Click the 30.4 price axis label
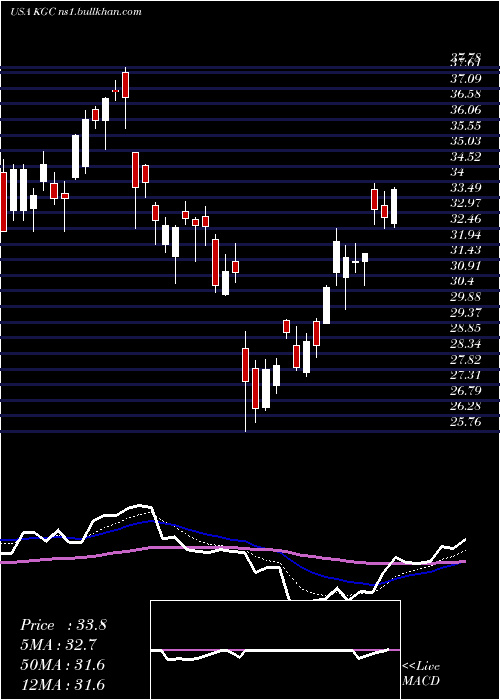Image resolution: width=500 pixels, height=700 pixels. tap(463, 282)
